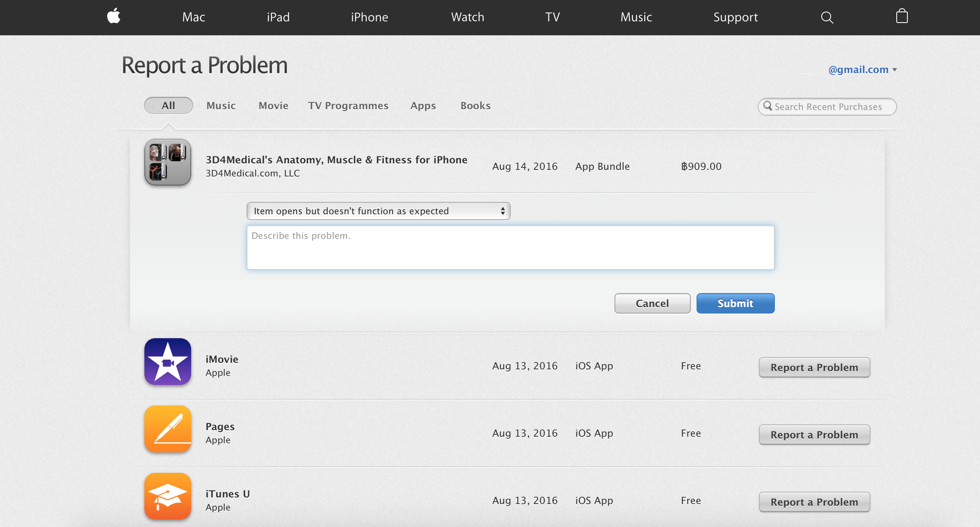The height and width of the screenshot is (527, 980).
Task: Open the iPhone menu item
Action: [369, 17]
